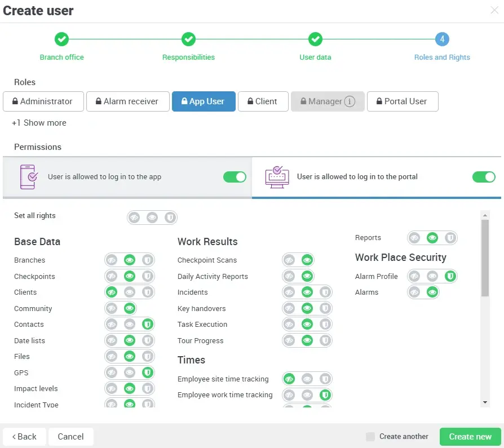Check the Create another checkbox
504x448 pixels.
[370, 437]
